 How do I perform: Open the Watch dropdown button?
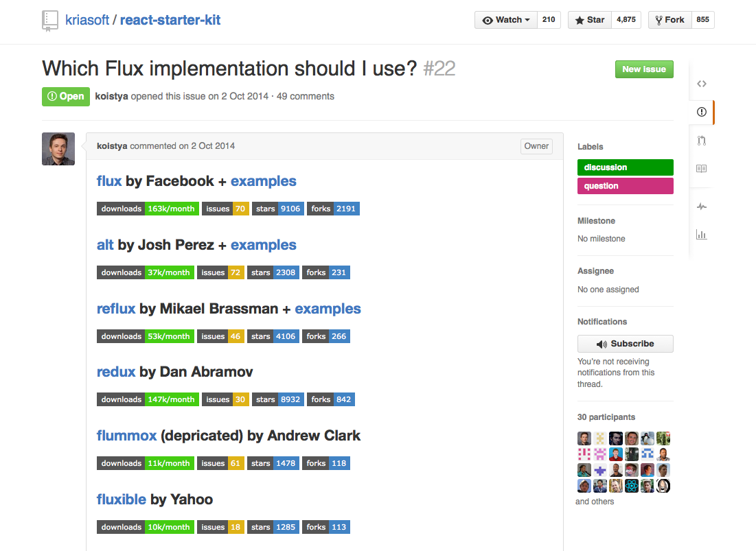[506, 20]
